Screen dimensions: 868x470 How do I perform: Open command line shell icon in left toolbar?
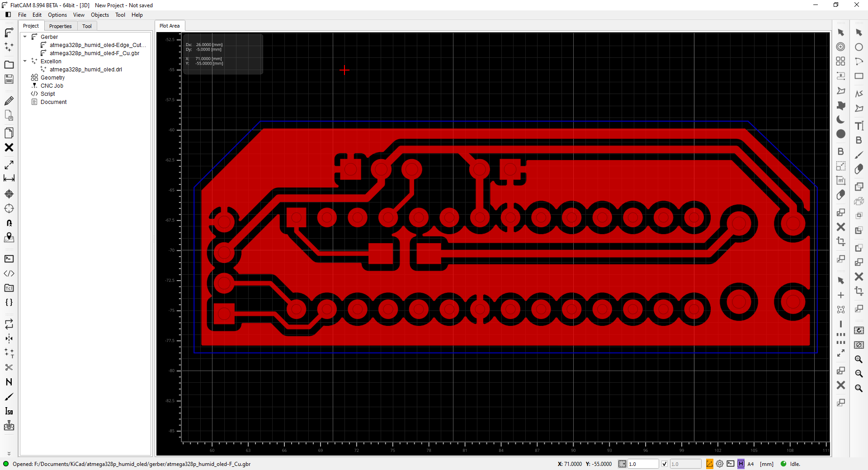(x=9, y=259)
